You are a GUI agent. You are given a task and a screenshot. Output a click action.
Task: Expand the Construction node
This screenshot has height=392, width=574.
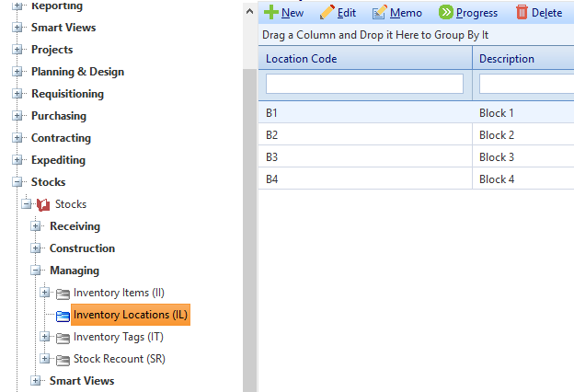[x=36, y=248]
